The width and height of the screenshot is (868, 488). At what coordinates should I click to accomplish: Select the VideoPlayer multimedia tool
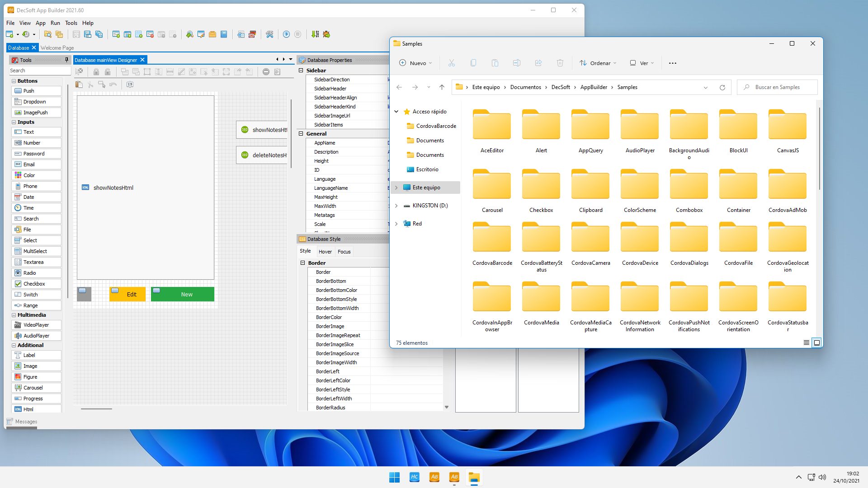pyautogui.click(x=36, y=325)
